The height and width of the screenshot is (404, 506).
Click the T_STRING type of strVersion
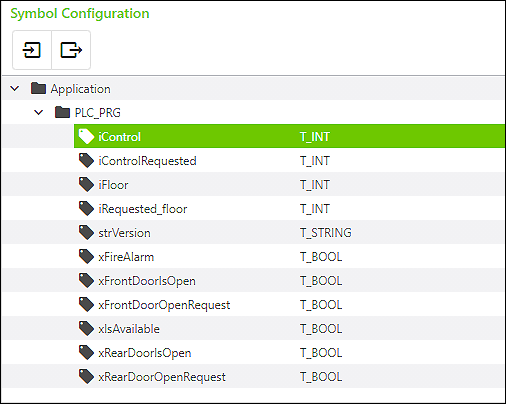coord(326,233)
